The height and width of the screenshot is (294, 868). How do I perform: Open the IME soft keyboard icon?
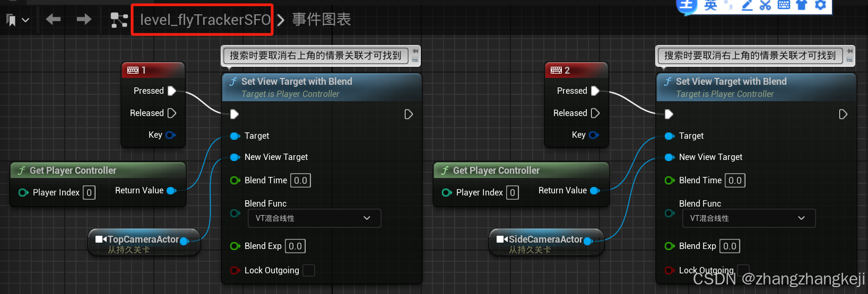pyautogui.click(x=784, y=5)
